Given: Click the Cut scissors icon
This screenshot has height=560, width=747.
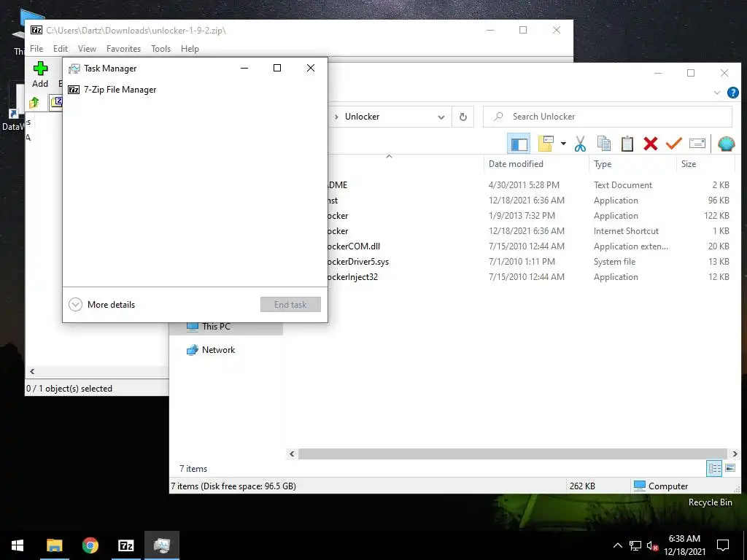Looking at the screenshot, I should [580, 144].
